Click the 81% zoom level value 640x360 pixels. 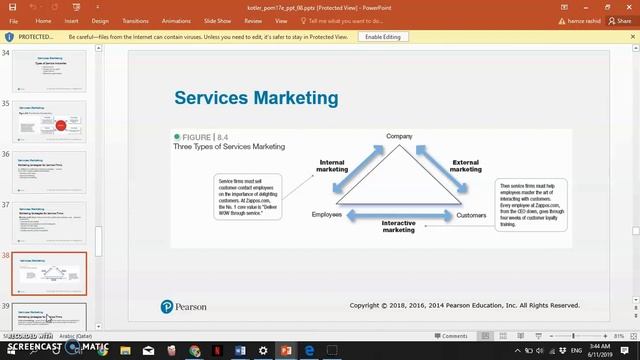pos(619,336)
